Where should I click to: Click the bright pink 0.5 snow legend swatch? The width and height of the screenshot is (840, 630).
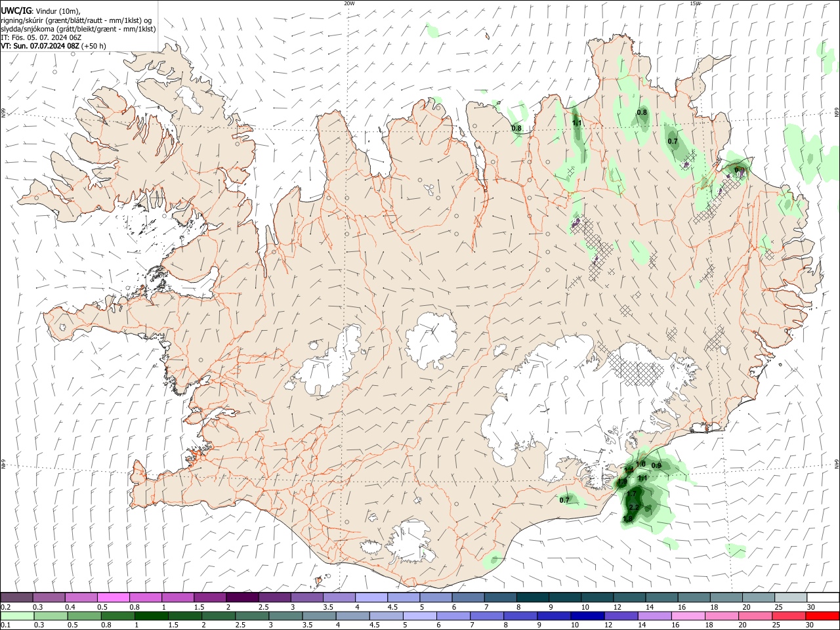[113, 597]
